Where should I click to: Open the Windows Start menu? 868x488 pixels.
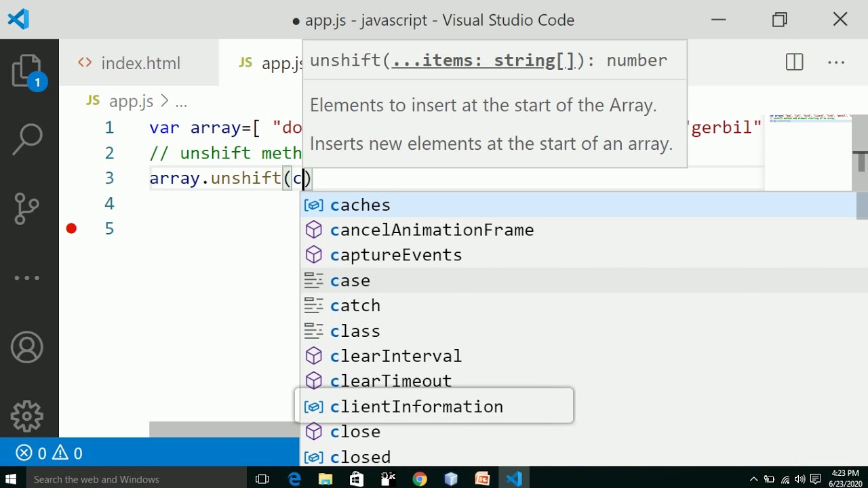pyautogui.click(x=11, y=479)
